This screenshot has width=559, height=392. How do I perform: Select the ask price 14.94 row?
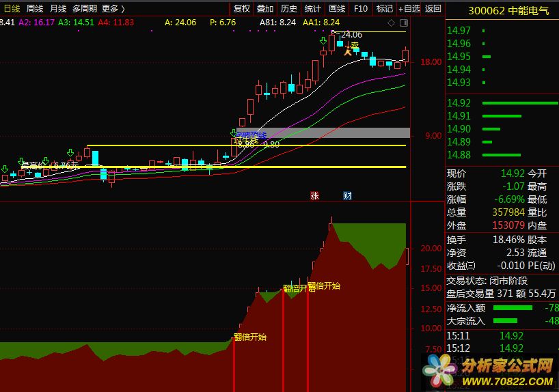pyautogui.click(x=502, y=70)
